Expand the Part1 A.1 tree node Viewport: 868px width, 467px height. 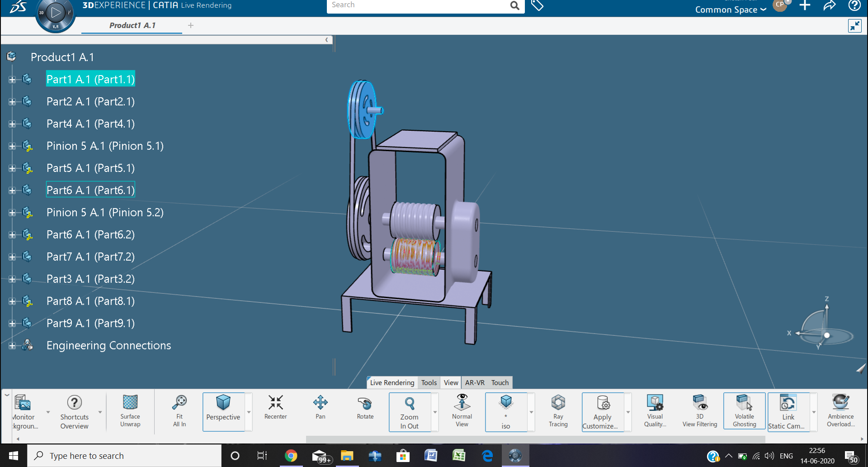12,80
